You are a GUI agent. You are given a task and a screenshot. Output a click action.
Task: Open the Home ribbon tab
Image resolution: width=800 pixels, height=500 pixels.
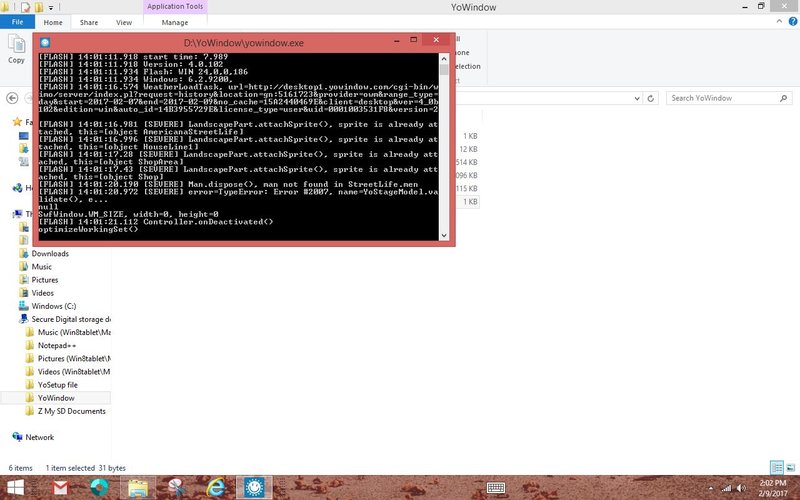(x=53, y=22)
